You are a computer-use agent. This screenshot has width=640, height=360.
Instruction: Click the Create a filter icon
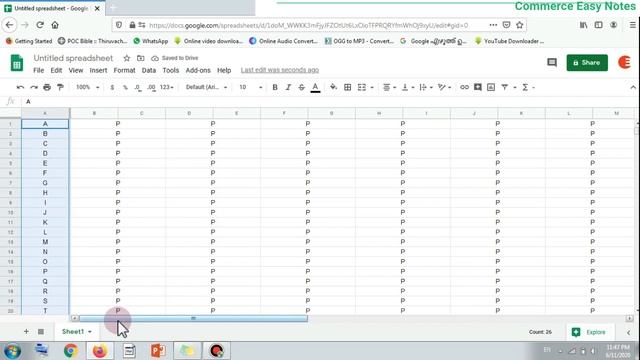tap(504, 87)
